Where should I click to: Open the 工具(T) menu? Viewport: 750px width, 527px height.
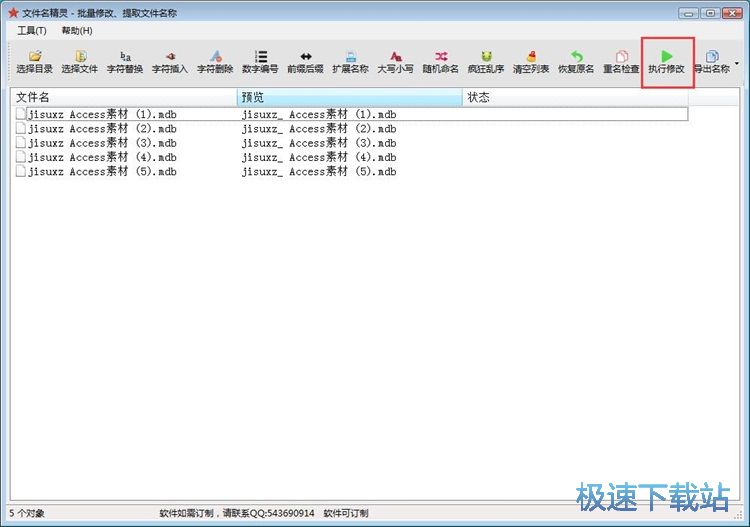[x=32, y=31]
